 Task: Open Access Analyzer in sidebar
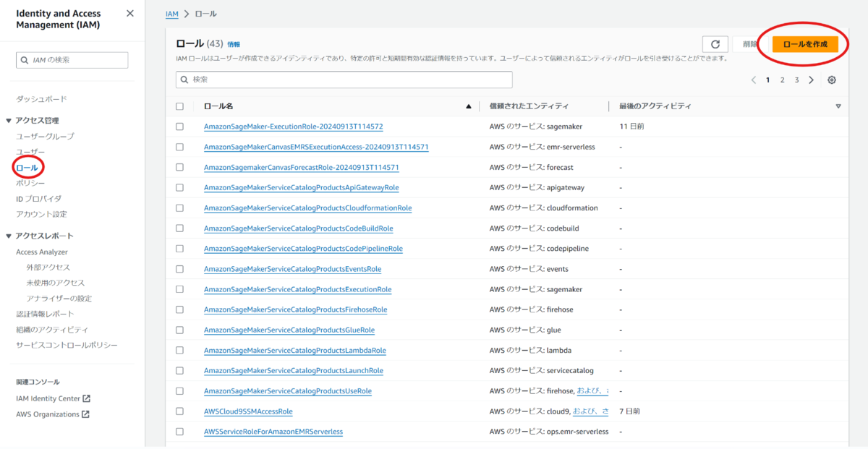42,252
